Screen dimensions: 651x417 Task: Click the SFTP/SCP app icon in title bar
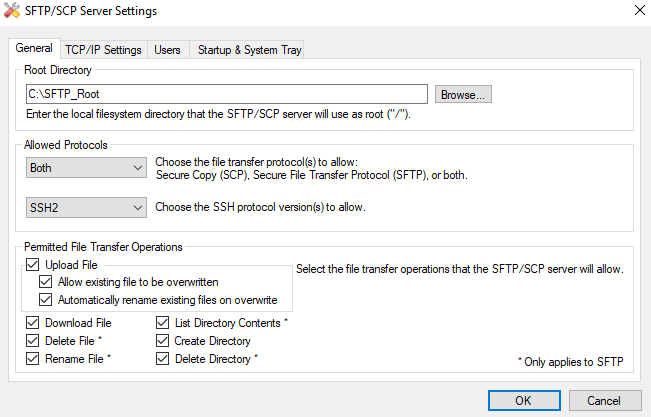point(13,10)
